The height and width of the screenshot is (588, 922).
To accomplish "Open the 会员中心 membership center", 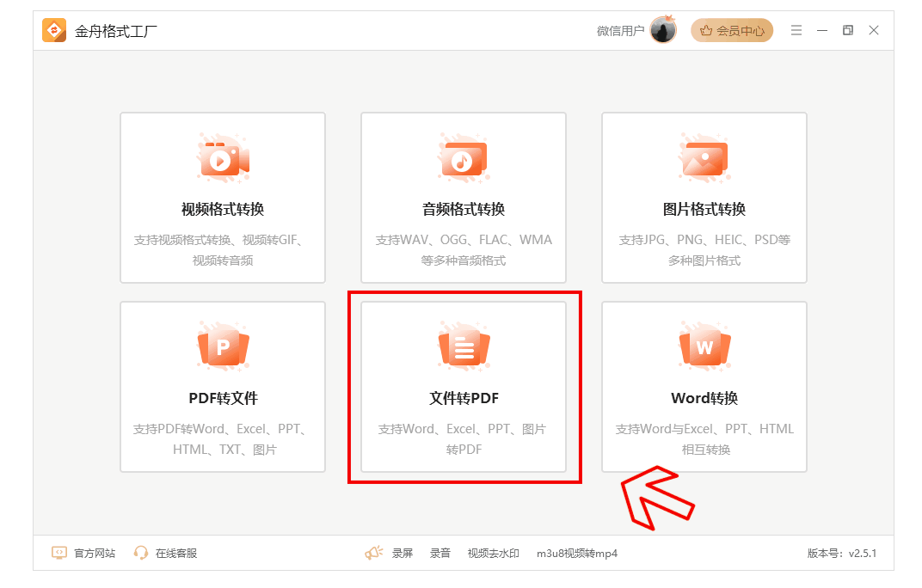I will pyautogui.click(x=732, y=30).
